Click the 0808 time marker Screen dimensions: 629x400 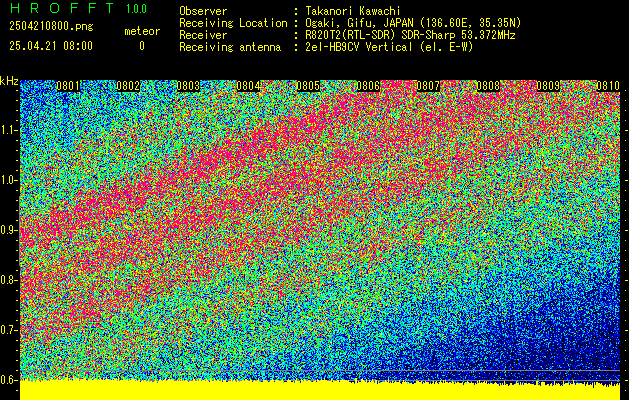pyautogui.click(x=488, y=86)
